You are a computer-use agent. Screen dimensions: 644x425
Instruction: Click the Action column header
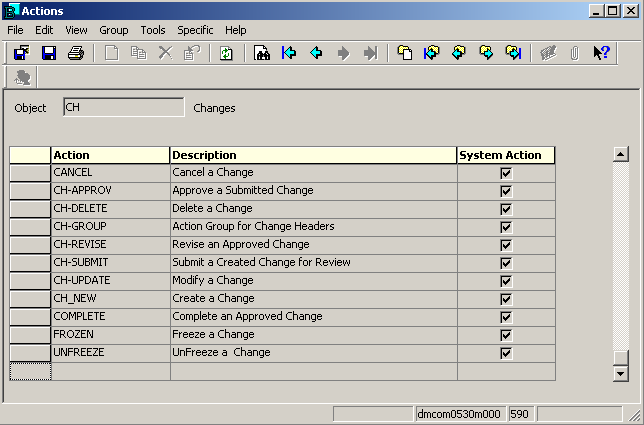110,155
